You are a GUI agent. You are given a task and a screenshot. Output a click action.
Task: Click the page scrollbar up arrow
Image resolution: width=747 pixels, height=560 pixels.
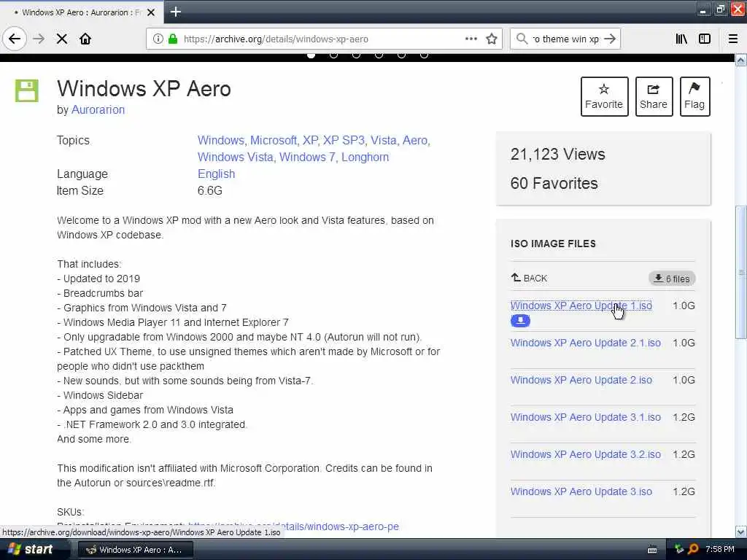pos(741,60)
